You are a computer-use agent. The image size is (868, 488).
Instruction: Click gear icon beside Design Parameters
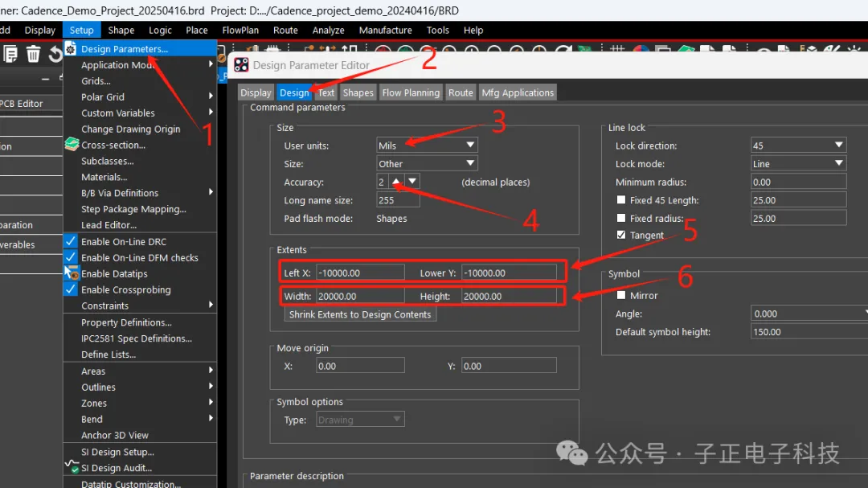click(71, 49)
